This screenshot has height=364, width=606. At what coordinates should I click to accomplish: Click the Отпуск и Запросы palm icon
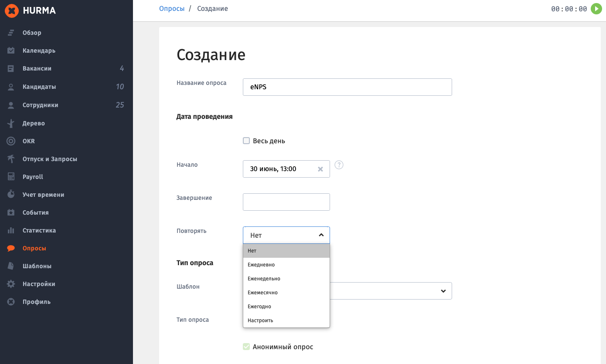11,159
